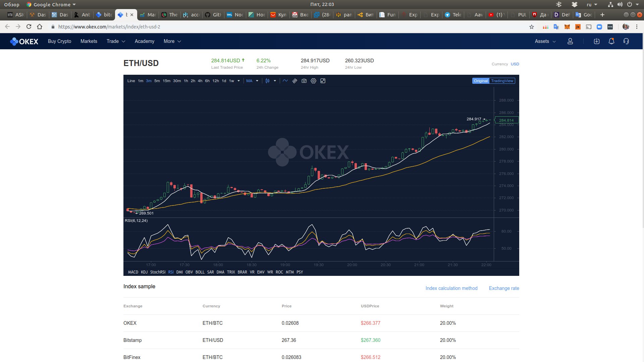Open Index calculation method link

pos(451,288)
